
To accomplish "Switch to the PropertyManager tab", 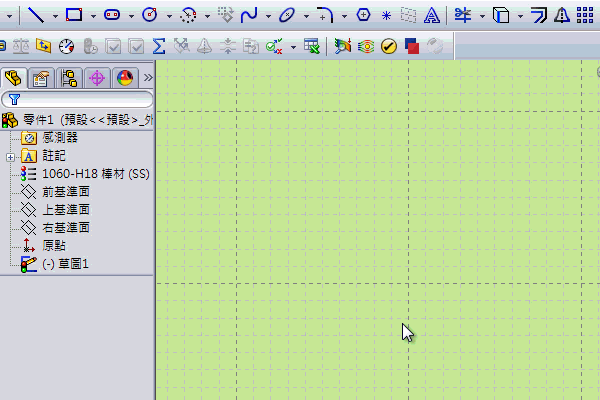I will [41, 78].
